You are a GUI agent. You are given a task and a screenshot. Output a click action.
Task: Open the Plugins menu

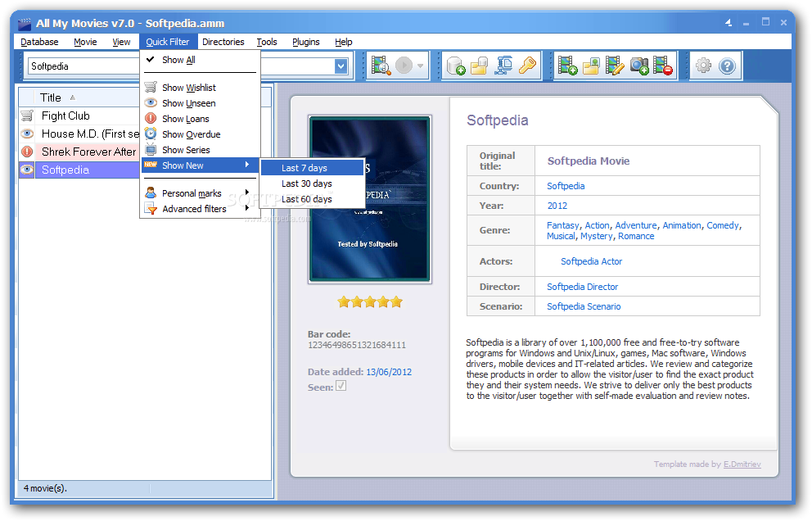click(x=306, y=42)
